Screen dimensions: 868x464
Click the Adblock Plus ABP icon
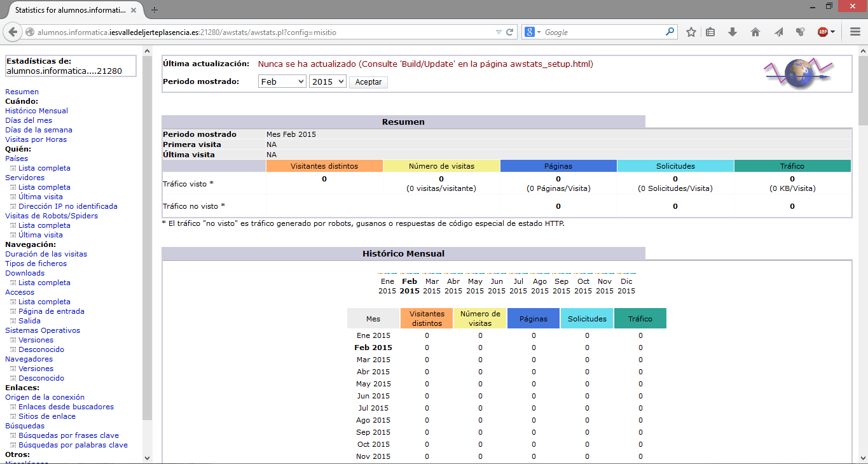823,32
